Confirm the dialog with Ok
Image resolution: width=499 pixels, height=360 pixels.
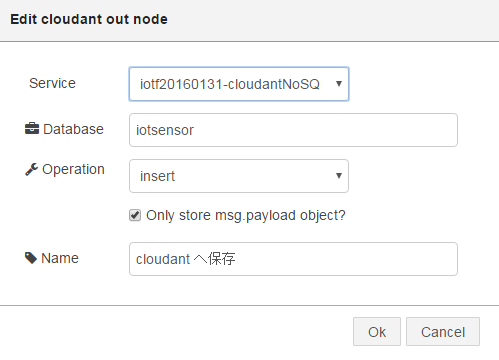coord(377,332)
